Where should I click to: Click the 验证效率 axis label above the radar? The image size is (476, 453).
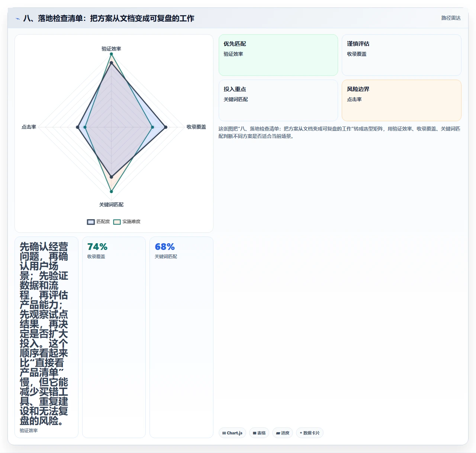tap(111, 49)
